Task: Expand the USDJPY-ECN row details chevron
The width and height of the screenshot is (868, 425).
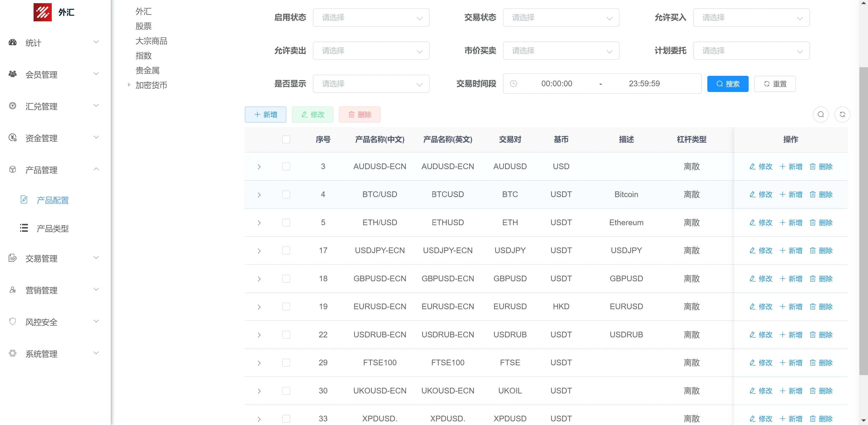Action: [x=259, y=251]
